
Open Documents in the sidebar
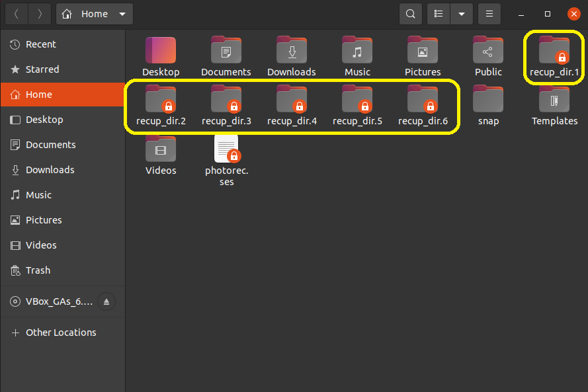(63, 145)
